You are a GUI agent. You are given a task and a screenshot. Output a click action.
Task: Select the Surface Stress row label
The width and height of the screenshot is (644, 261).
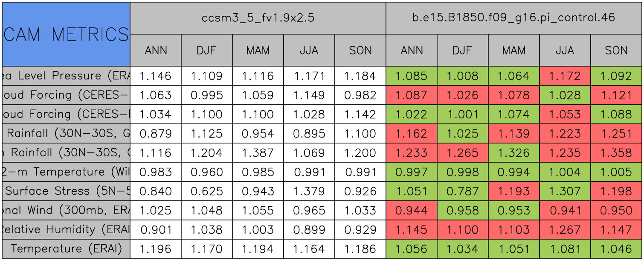pos(66,191)
